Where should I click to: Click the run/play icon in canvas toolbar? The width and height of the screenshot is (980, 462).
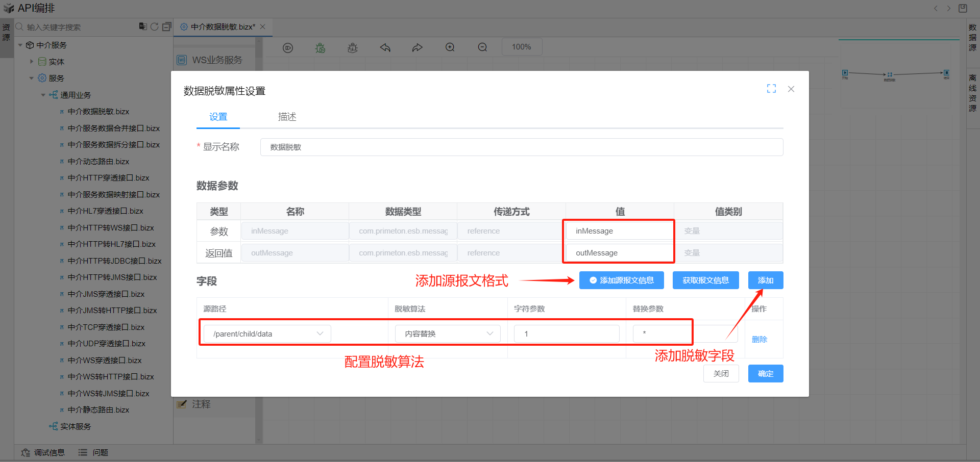coord(288,47)
